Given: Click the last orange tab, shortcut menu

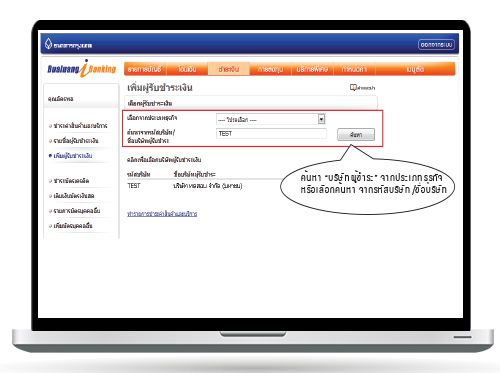Looking at the screenshot, I should pos(415,69).
